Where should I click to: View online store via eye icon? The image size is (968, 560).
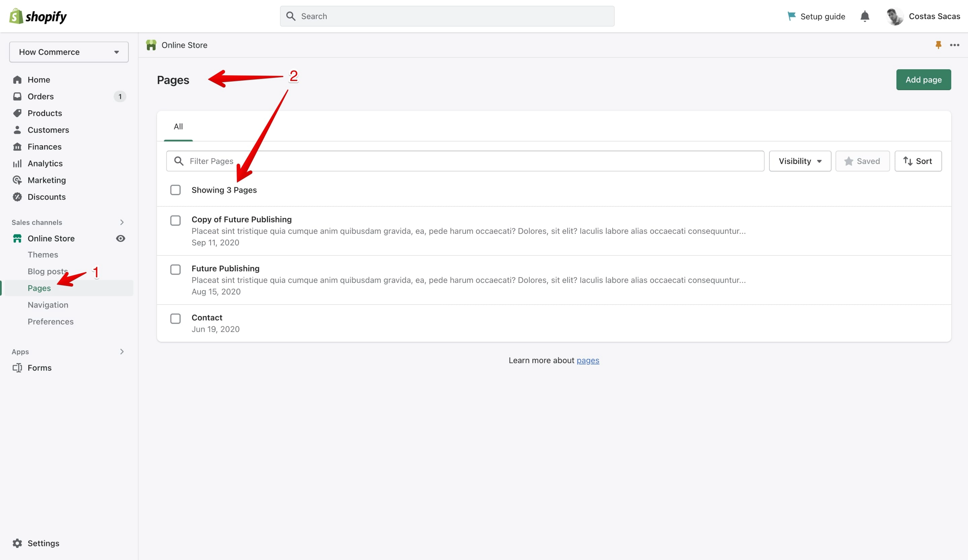point(121,239)
